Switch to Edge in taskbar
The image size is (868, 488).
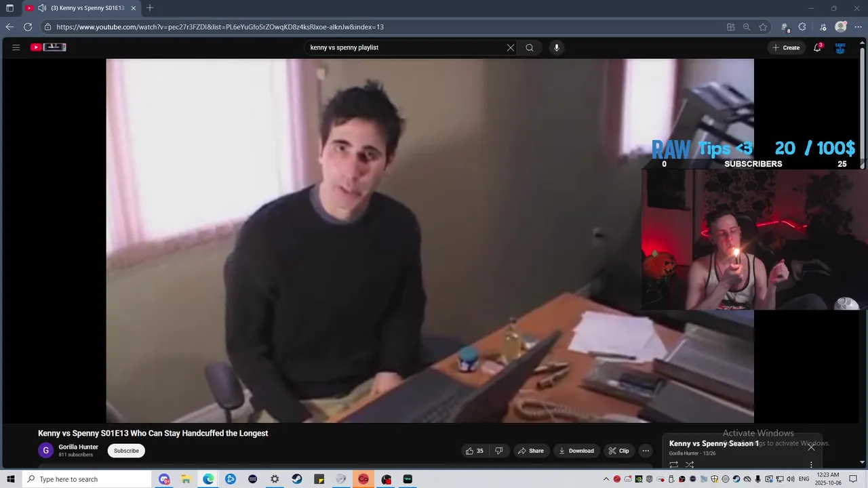tap(208, 479)
